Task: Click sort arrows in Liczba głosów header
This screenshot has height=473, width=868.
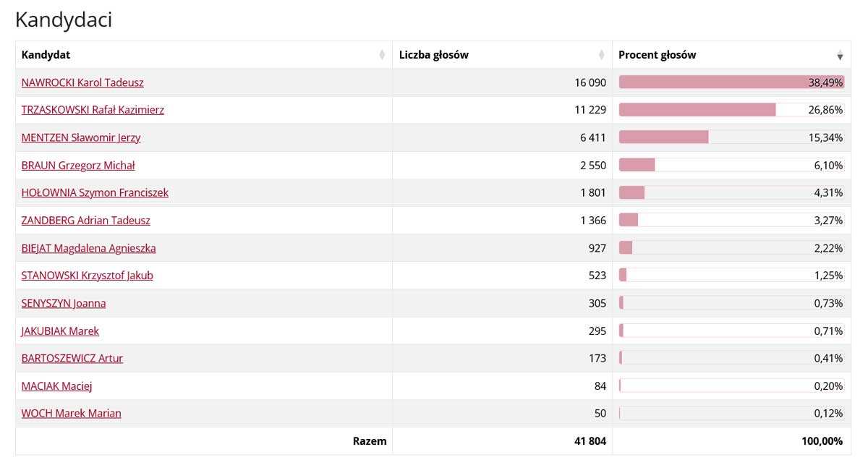Action: click(x=601, y=55)
